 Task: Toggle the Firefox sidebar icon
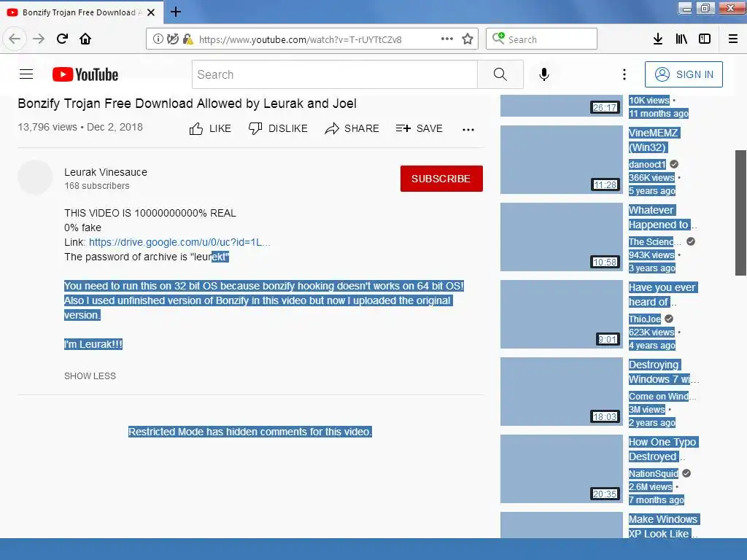point(705,39)
